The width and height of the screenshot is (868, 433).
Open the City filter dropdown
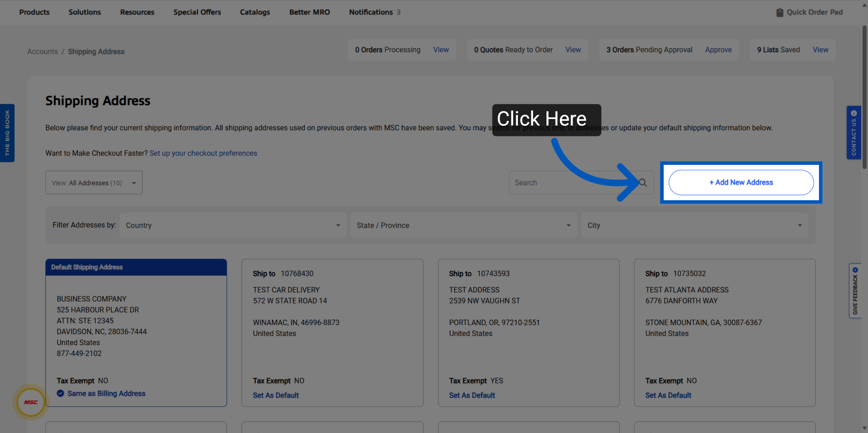(694, 225)
